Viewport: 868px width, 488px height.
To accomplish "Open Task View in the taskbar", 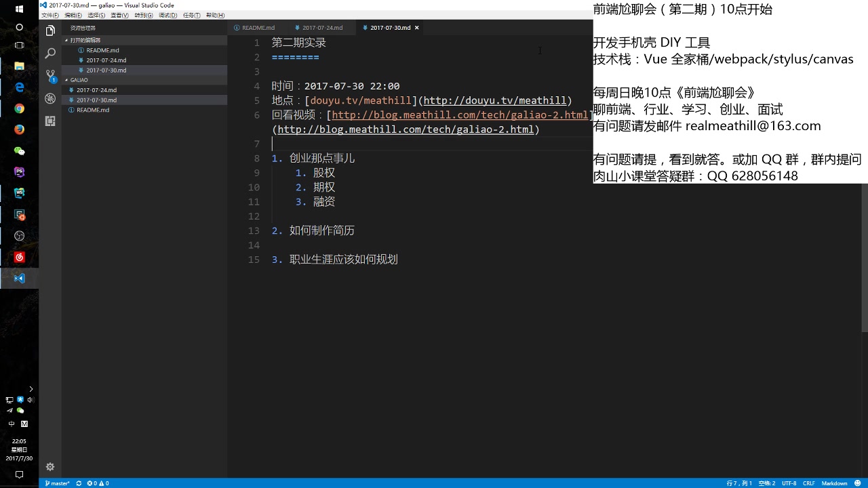I will [x=19, y=45].
